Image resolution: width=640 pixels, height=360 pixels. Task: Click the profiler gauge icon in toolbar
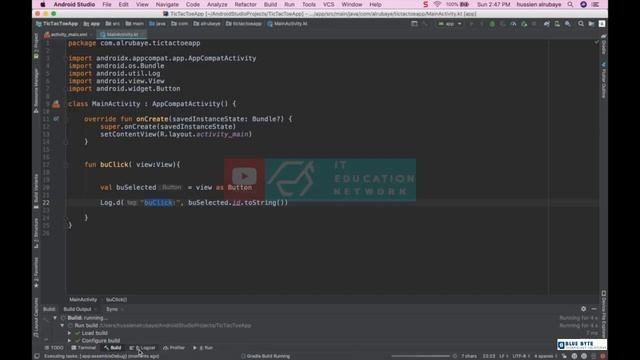click(x=513, y=24)
